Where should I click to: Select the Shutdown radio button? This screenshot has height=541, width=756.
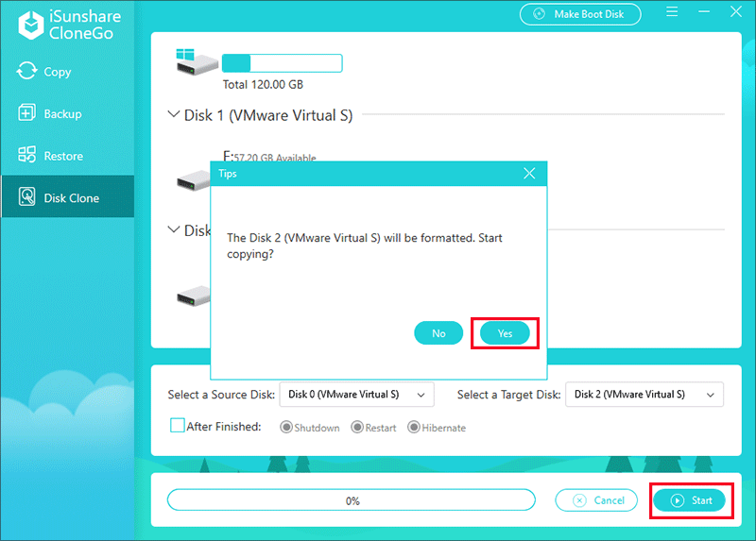pyautogui.click(x=285, y=428)
